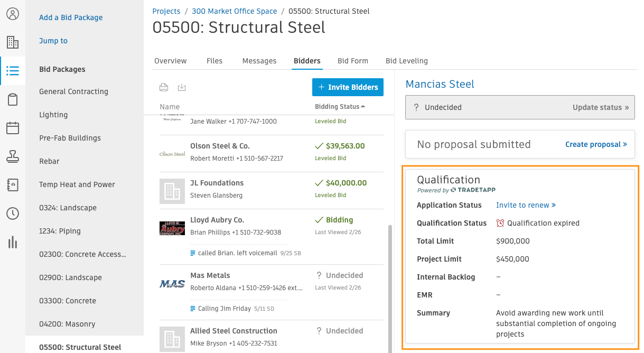This screenshot has width=644, height=353.
Task: Click the Bid Packages sidebar heading
Action: pyautogui.click(x=62, y=69)
